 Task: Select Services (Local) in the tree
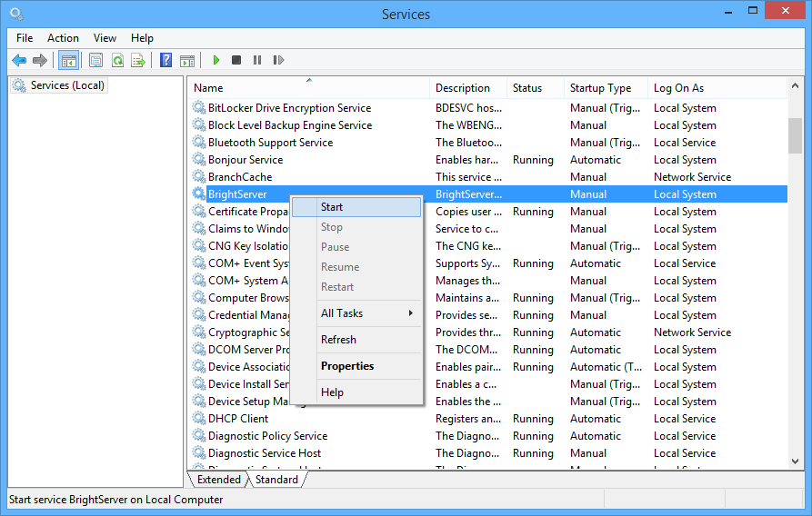67,85
